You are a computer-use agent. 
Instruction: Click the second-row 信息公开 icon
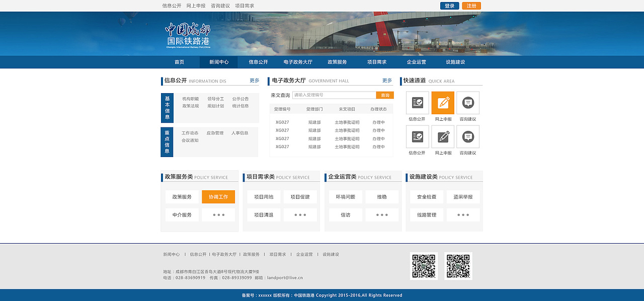[417, 136]
